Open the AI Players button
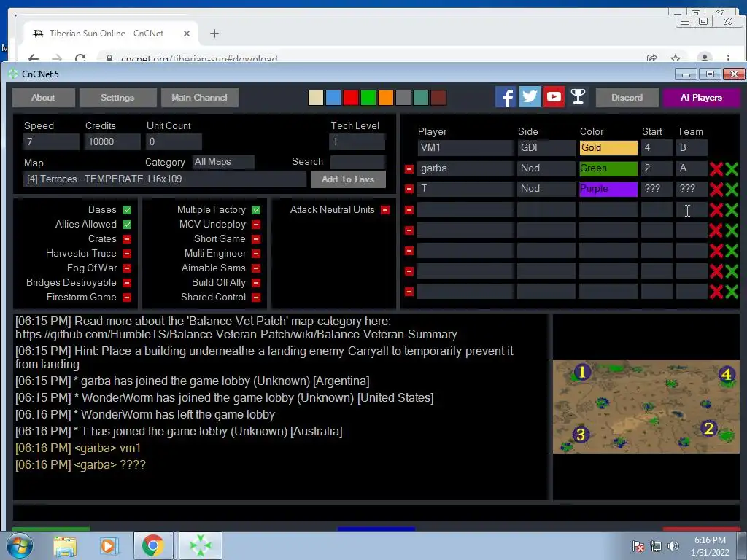747x560 pixels. tap(701, 98)
